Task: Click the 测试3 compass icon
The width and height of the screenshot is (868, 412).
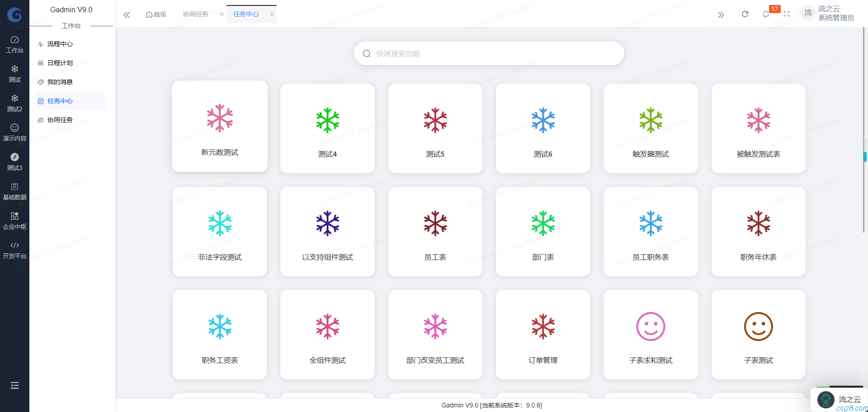Action: [x=14, y=161]
